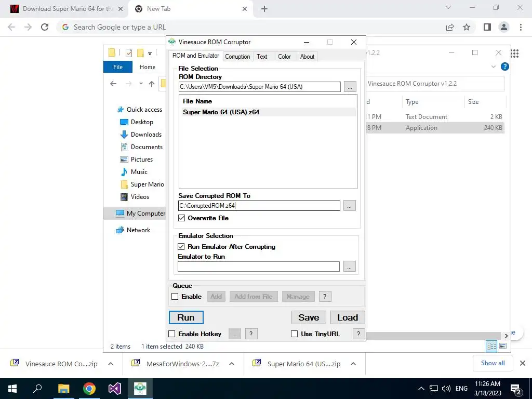Click the browse button beside Emulator to Run

350,267
